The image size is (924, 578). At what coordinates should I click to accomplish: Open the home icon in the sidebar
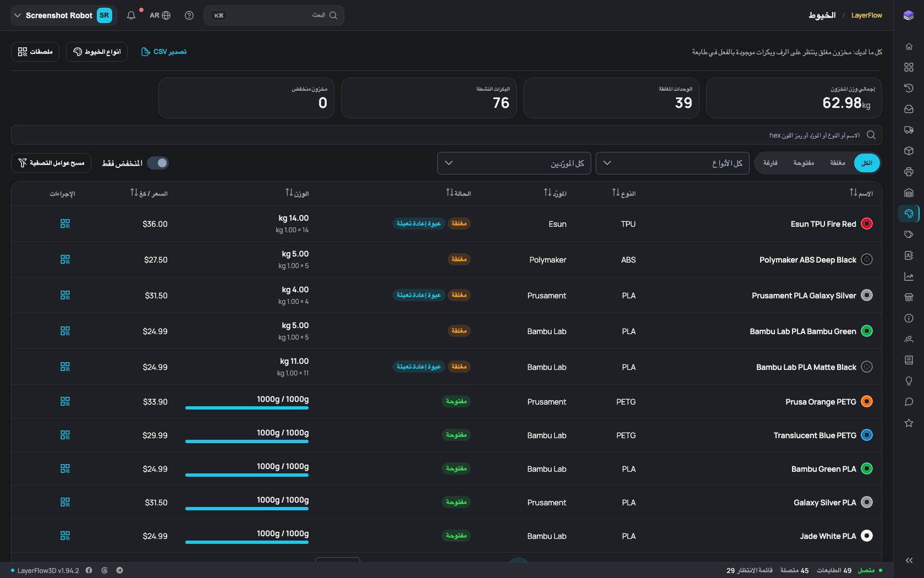click(909, 46)
